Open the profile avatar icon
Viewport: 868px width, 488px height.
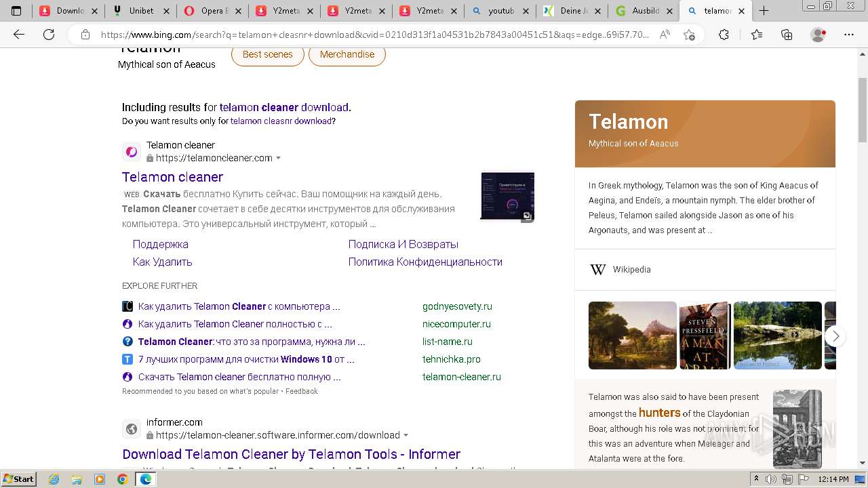point(818,35)
